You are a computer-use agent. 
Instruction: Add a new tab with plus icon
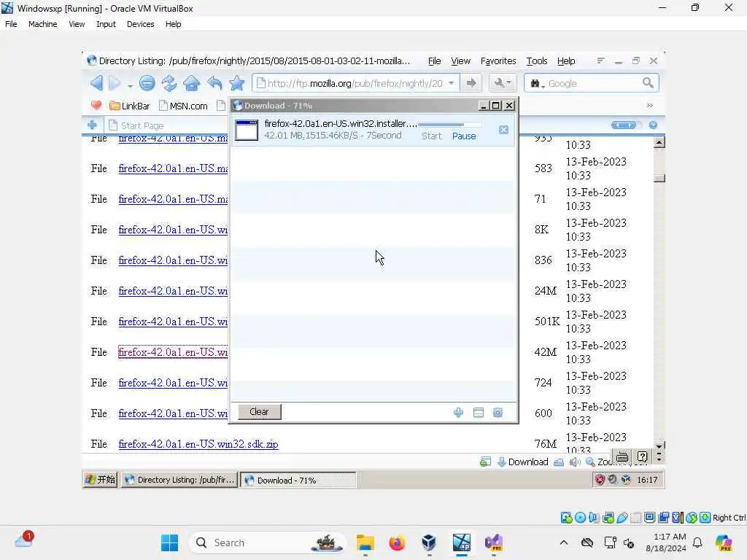(93, 125)
